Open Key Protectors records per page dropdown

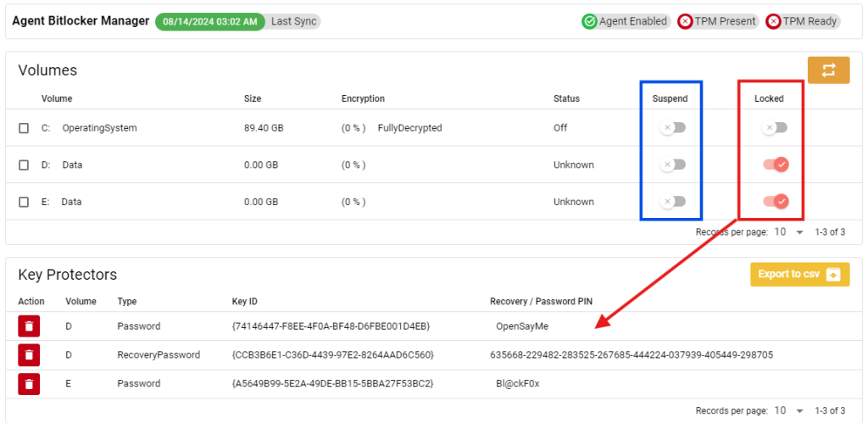coord(789,410)
